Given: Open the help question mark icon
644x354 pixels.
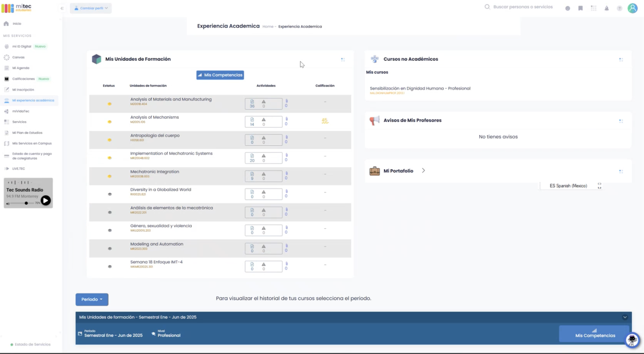Looking at the screenshot, I should (620, 8).
